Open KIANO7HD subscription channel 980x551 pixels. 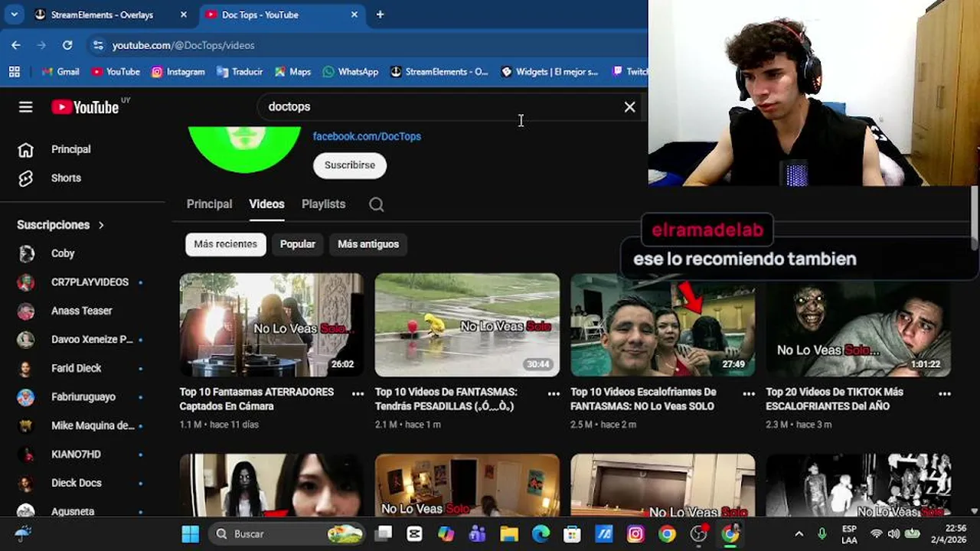pyautogui.click(x=76, y=454)
